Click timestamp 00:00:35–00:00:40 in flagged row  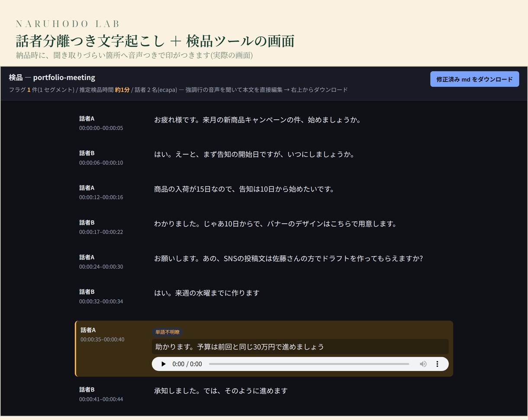[x=102, y=340]
